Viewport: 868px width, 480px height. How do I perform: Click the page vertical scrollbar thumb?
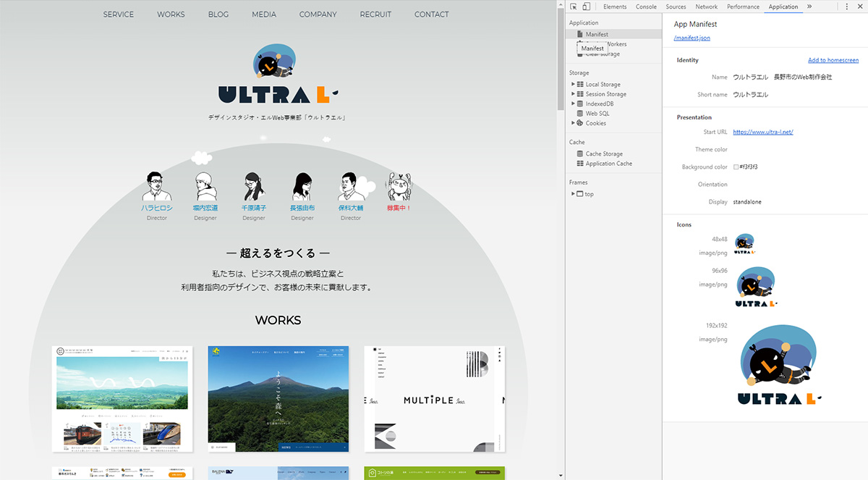coord(561,58)
